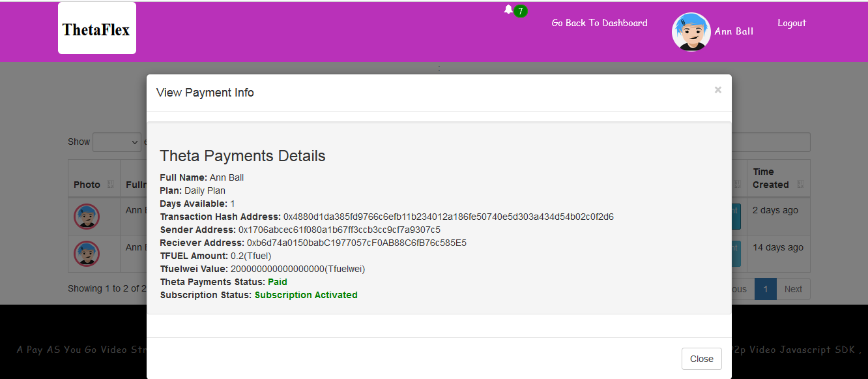This screenshot has width=868, height=379.
Task: Click the Time Created column header
Action: pos(778,178)
